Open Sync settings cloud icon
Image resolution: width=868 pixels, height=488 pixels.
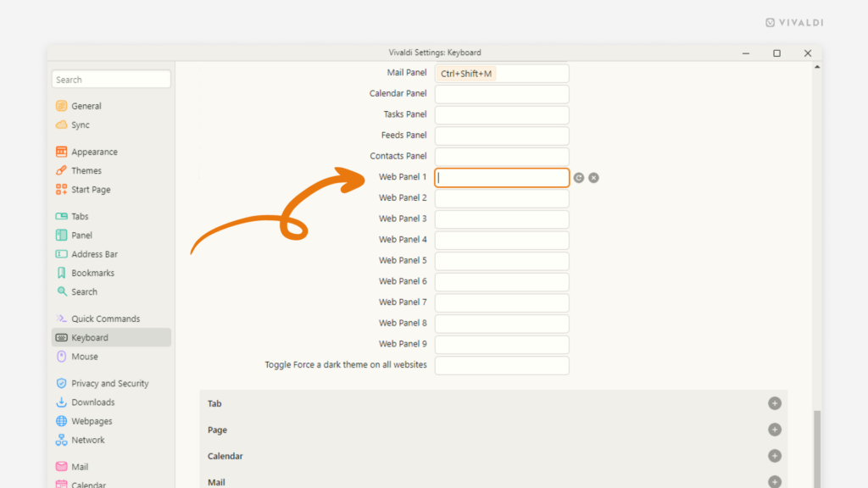pos(61,125)
